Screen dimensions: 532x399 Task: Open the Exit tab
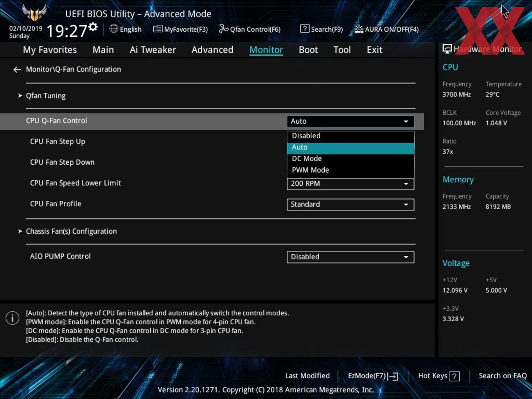pyautogui.click(x=374, y=50)
